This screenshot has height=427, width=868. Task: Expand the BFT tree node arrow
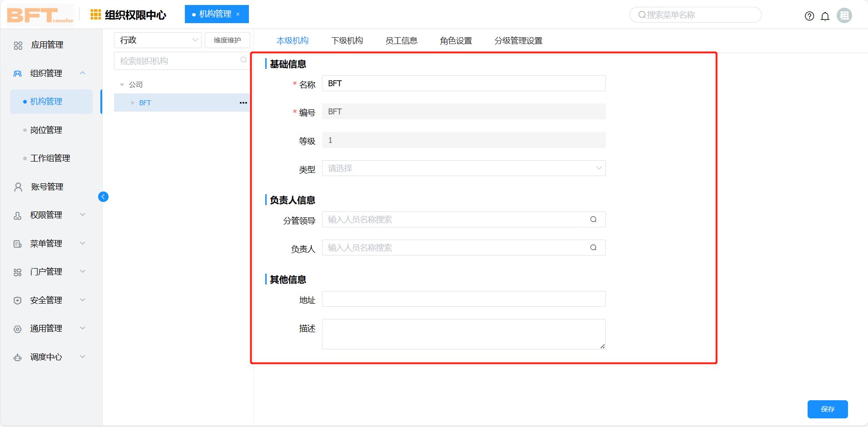click(x=133, y=103)
